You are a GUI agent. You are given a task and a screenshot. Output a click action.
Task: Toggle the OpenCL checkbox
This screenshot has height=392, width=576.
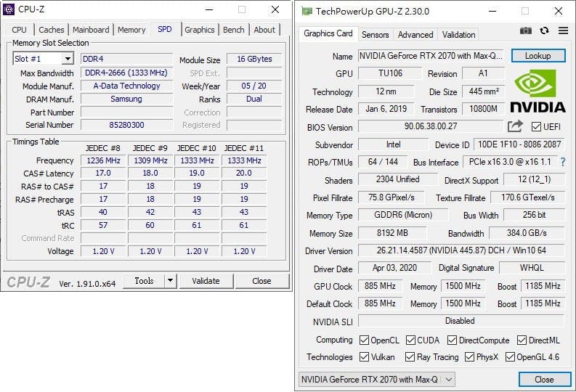pos(364,340)
